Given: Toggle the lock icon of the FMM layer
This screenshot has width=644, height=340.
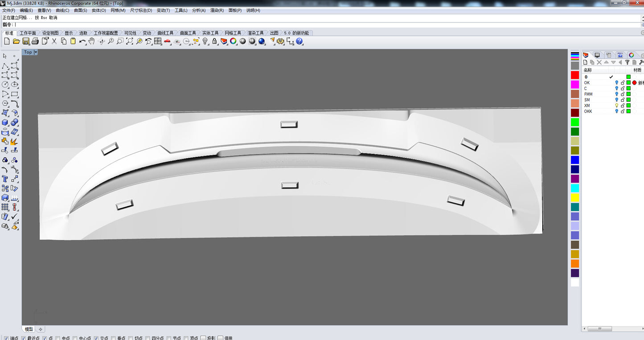Looking at the screenshot, I should click(623, 94).
